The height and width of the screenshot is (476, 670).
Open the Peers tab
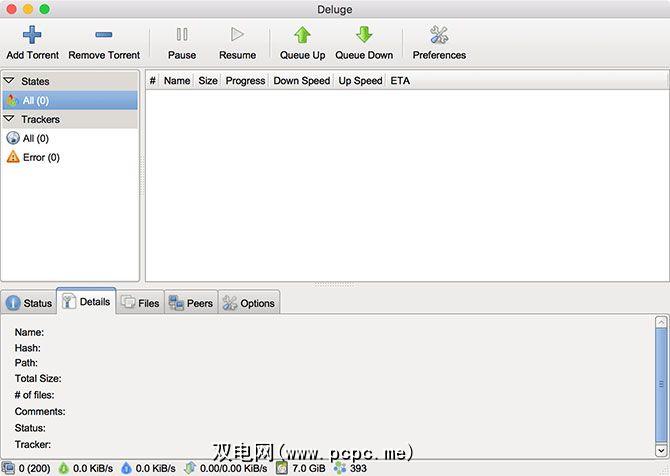(x=191, y=303)
